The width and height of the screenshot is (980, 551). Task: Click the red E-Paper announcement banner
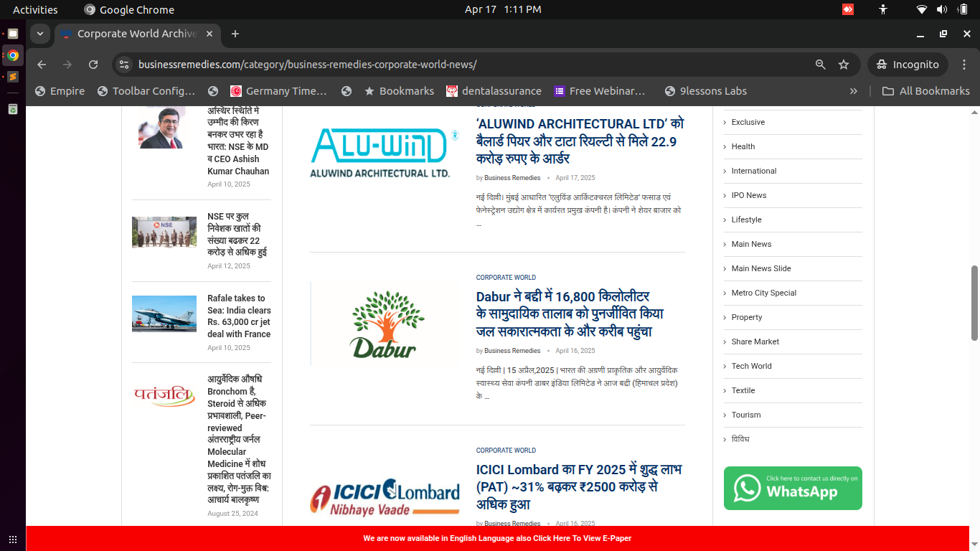(497, 538)
